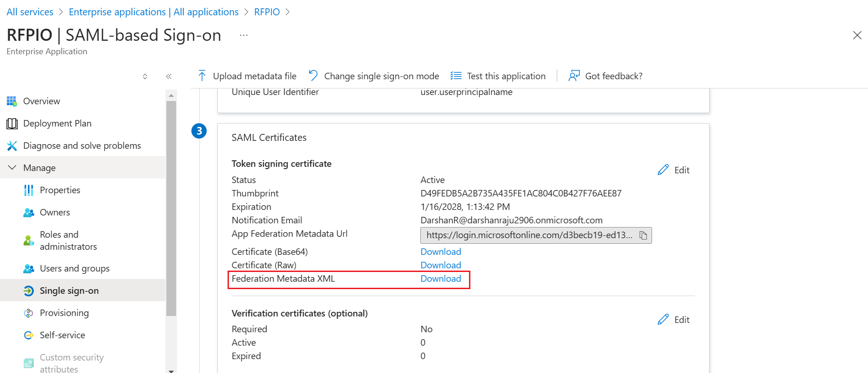Click the Required value No
The height and width of the screenshot is (373, 868).
coord(426,329)
